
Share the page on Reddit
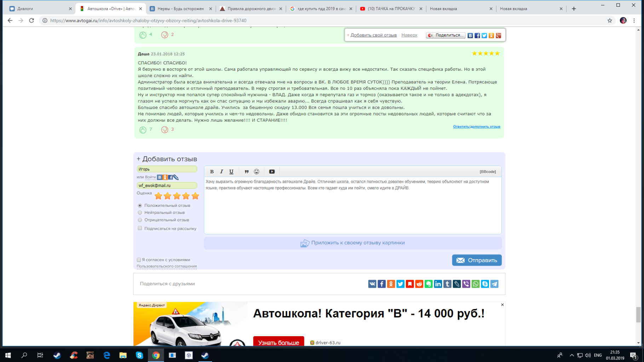pos(419,284)
